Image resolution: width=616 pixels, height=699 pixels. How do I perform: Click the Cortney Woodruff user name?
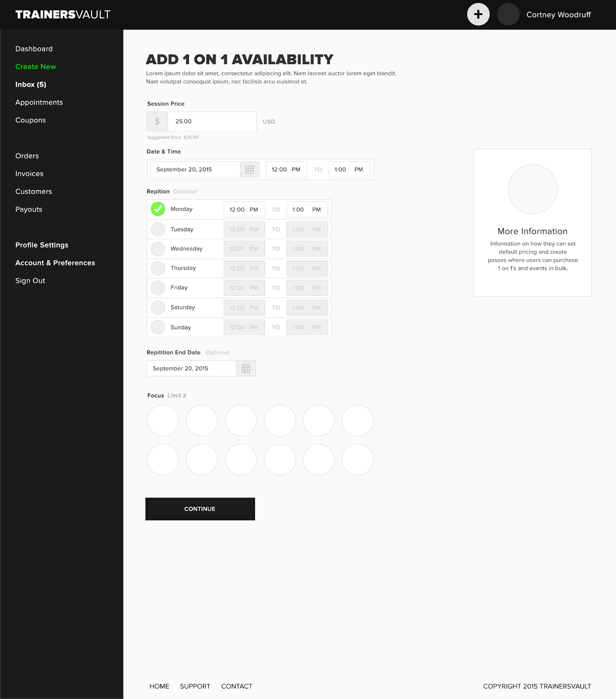point(559,15)
